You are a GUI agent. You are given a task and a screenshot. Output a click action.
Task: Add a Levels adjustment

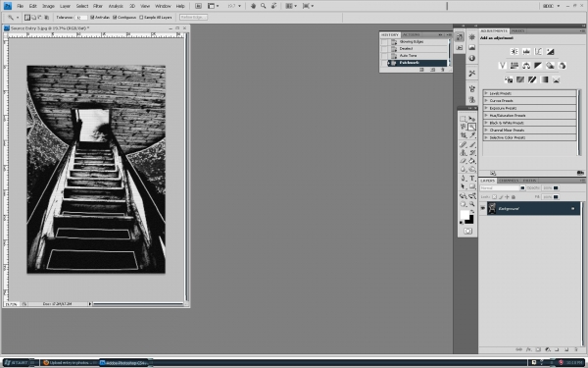point(526,52)
